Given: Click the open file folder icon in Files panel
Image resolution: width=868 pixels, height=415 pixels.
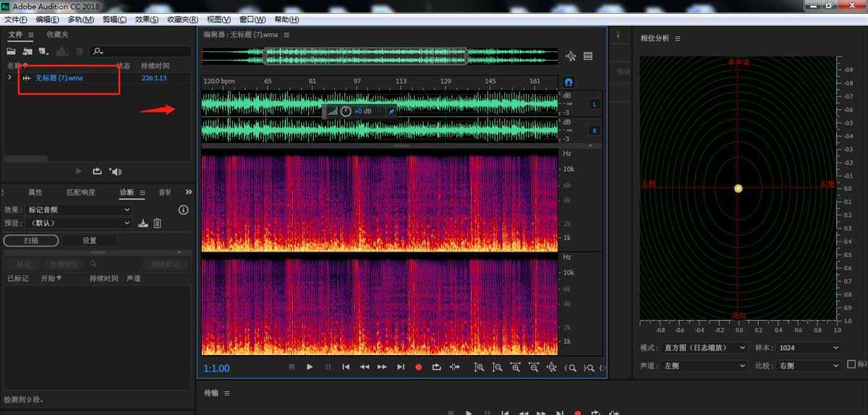Looking at the screenshot, I should [x=11, y=51].
